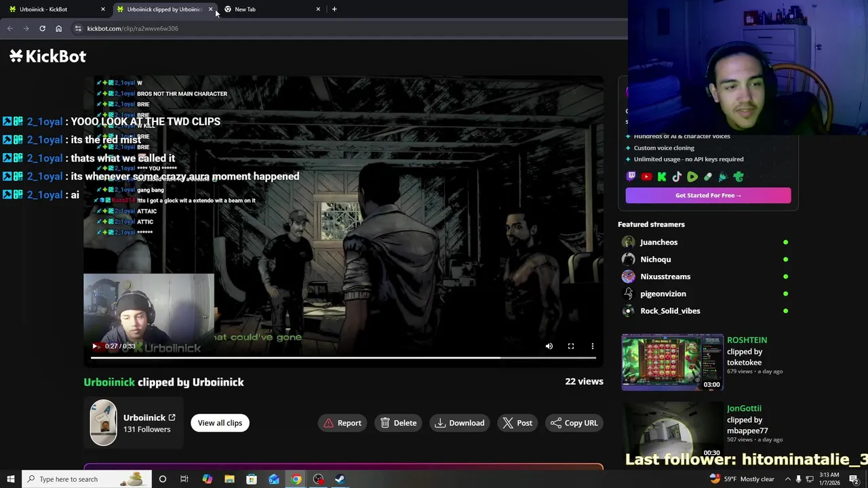This screenshot has width=868, height=488.
Task: Open the Windows Start menu
Action: pos(10,479)
